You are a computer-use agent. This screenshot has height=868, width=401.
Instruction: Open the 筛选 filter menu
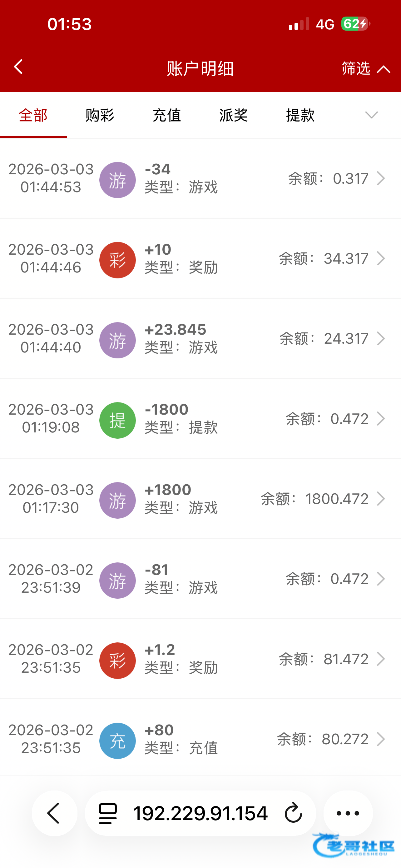pyautogui.click(x=365, y=69)
